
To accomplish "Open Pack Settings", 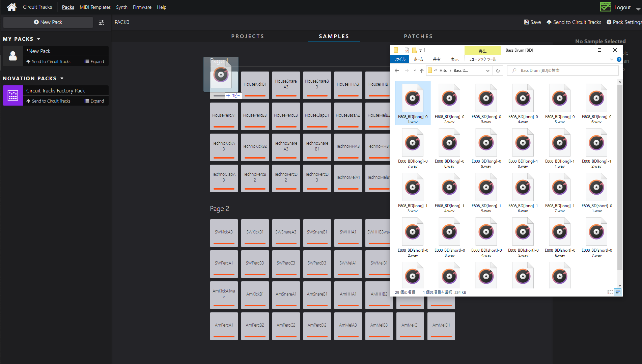I will pos(624,22).
